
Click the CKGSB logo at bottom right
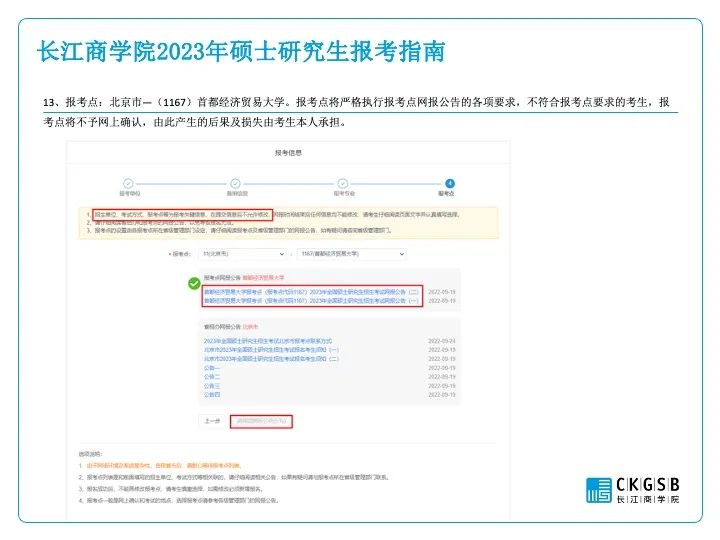click(632, 490)
